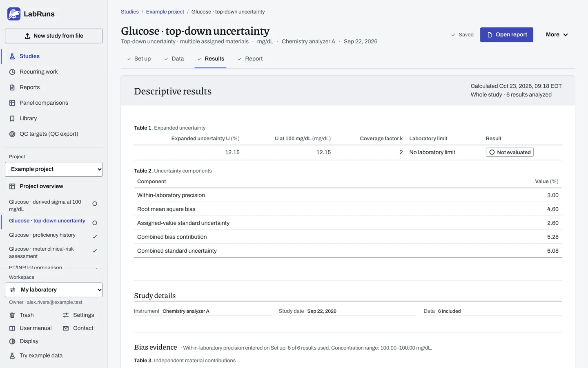
Task: Click the Combined standard uncertainty row
Action: (348, 251)
